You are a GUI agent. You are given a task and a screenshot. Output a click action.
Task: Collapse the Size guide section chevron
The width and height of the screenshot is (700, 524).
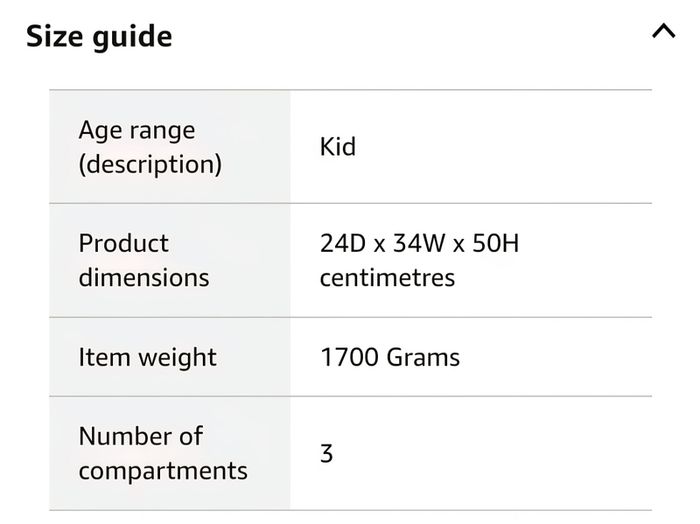click(664, 31)
